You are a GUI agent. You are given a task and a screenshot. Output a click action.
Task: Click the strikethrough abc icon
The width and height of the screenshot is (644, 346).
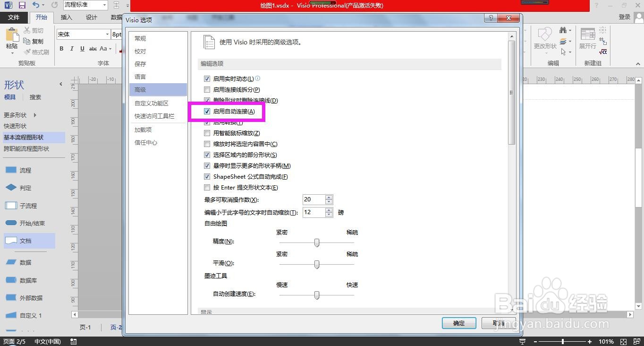tap(93, 49)
